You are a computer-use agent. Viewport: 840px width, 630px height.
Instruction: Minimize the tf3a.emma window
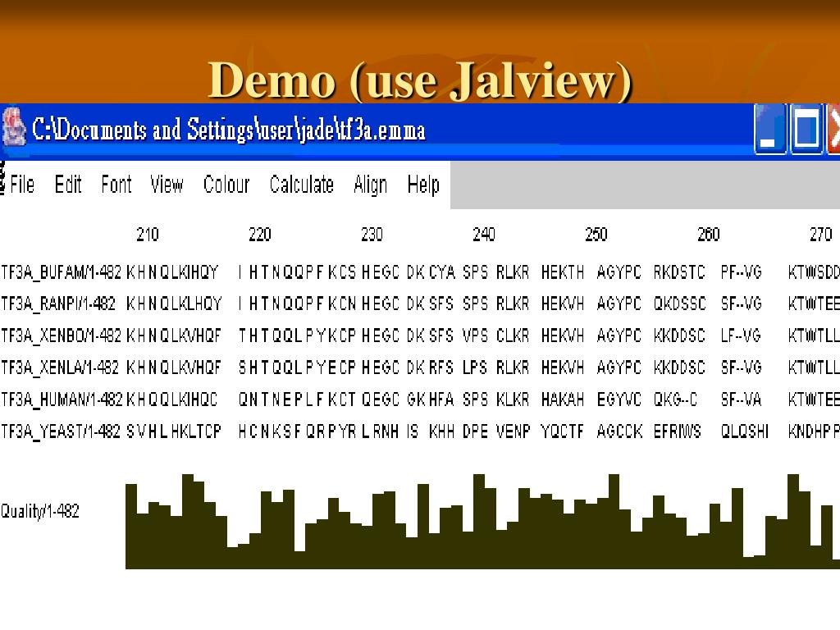769,129
